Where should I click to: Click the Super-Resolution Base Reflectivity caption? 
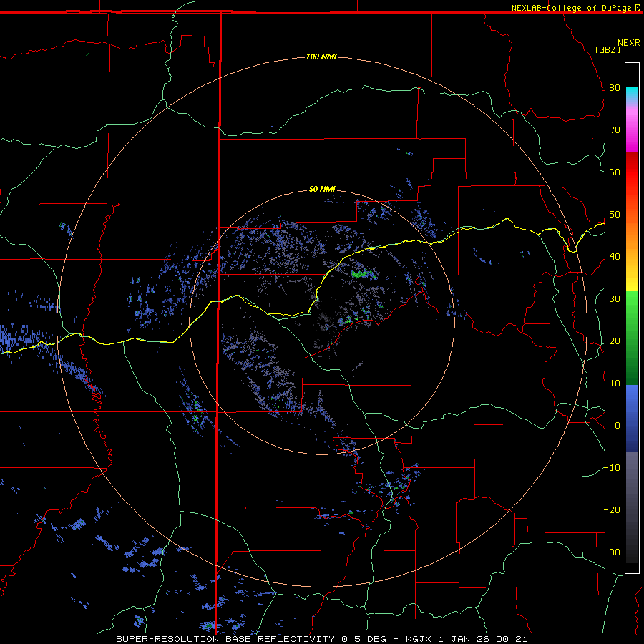[x=225, y=639]
